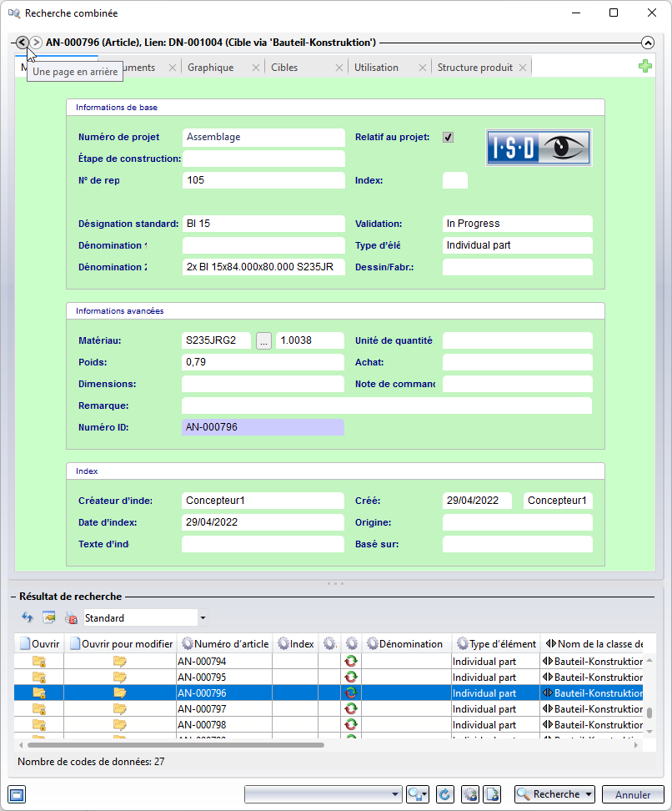Switch to the Graphique tab

[210, 68]
